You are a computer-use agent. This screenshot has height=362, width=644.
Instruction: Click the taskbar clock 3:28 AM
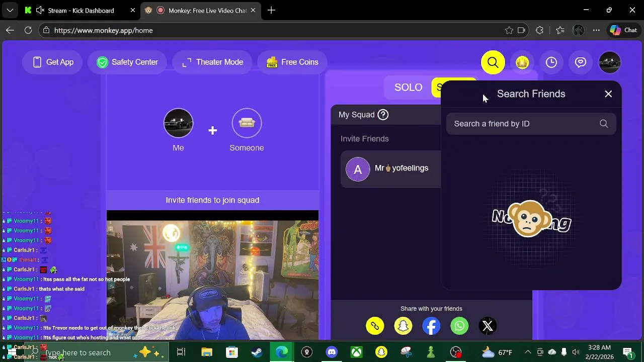pyautogui.click(x=599, y=352)
